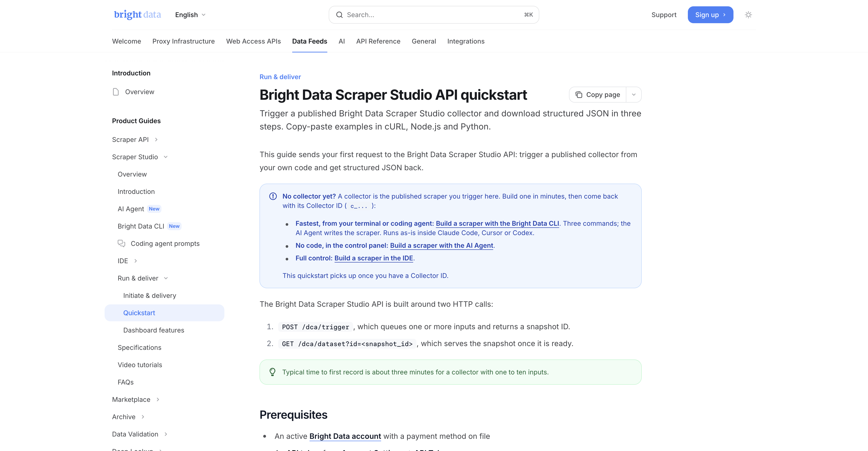Click the 'Prerequisites' heading
The width and height of the screenshot is (868, 451).
click(293, 414)
